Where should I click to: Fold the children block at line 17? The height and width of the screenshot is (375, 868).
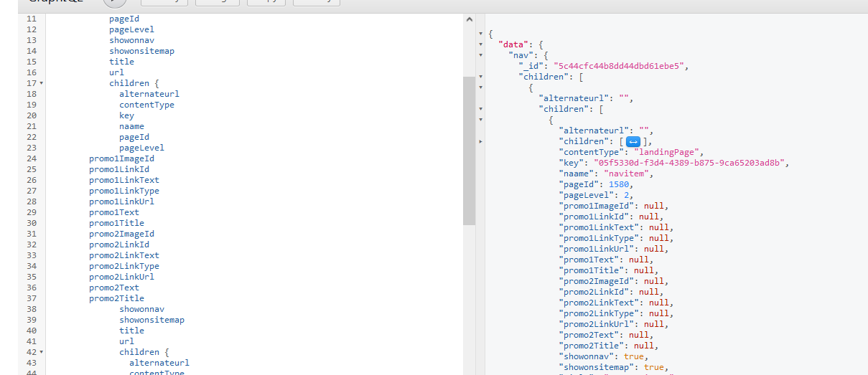(41, 83)
